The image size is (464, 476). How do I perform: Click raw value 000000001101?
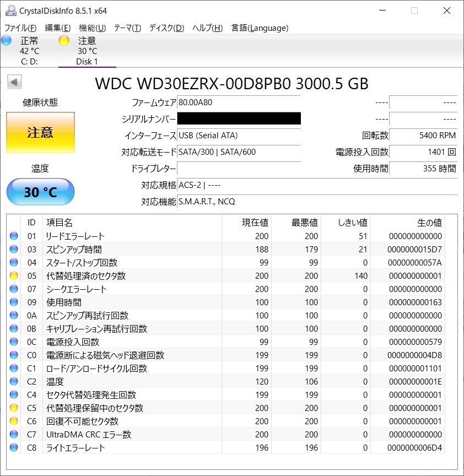[415, 368]
